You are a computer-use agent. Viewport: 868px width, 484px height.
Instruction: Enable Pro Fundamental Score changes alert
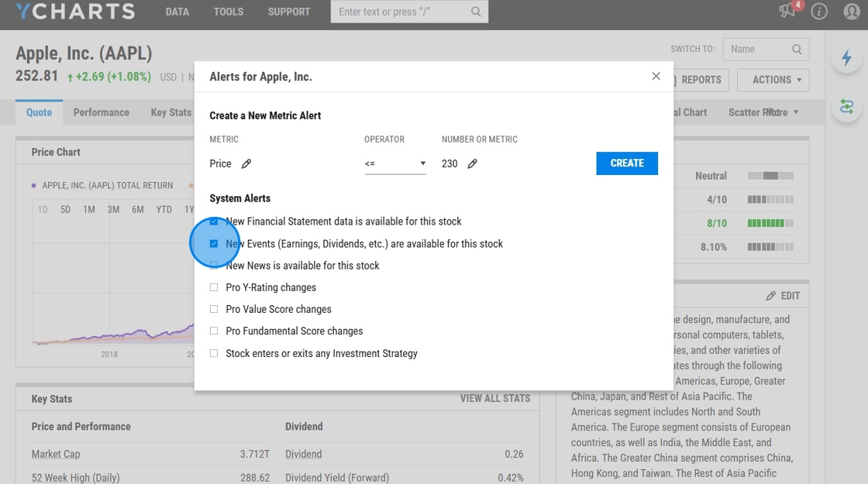[214, 331]
